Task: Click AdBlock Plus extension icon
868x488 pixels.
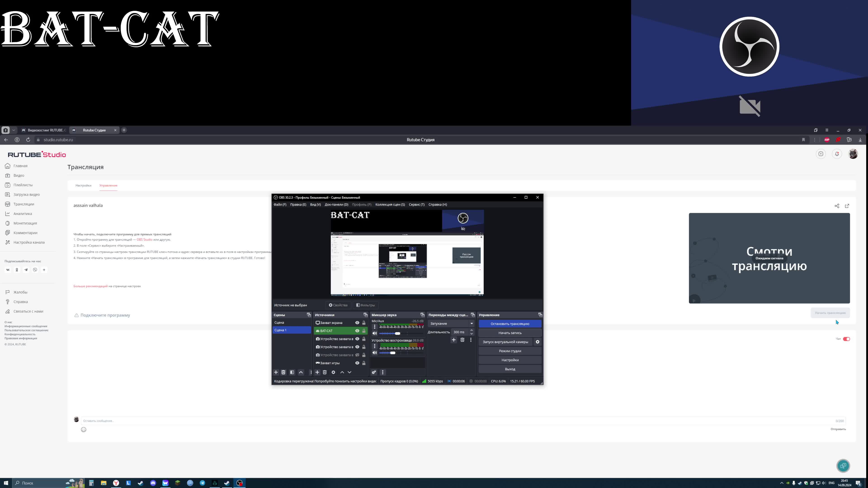Action: [x=827, y=140]
